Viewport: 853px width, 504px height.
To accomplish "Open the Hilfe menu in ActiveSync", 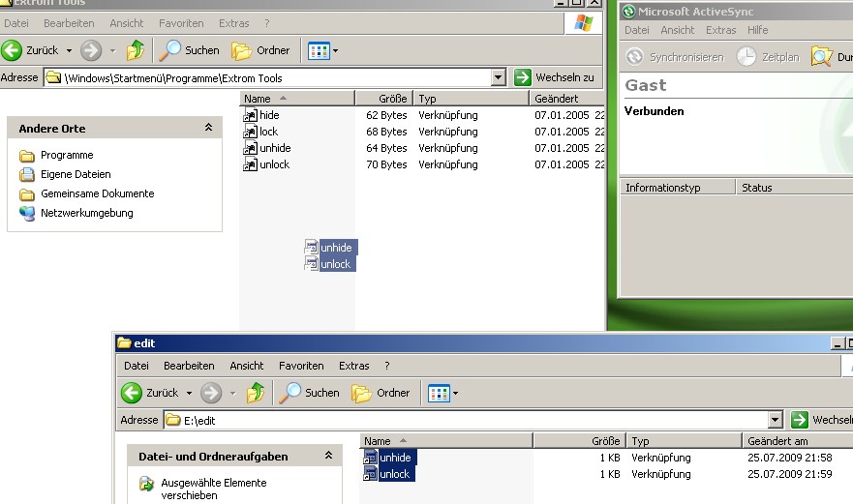I will coord(758,30).
